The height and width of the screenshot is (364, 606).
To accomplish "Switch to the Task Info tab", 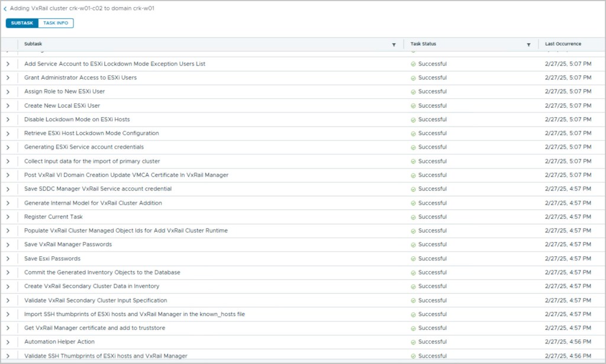I will pos(56,23).
